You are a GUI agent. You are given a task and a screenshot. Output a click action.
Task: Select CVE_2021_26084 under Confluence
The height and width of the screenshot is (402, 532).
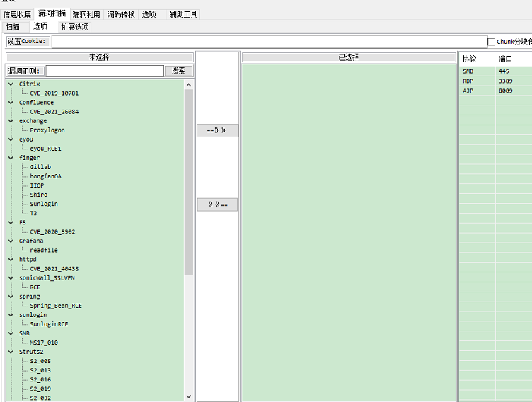click(x=54, y=112)
